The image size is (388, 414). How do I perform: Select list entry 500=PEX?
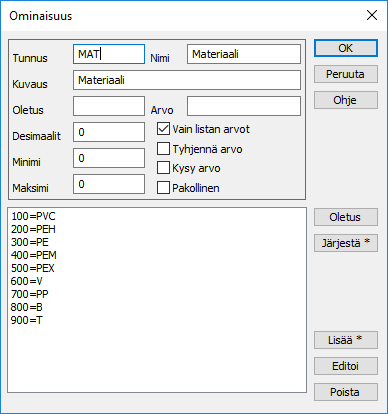pyautogui.click(x=32, y=268)
